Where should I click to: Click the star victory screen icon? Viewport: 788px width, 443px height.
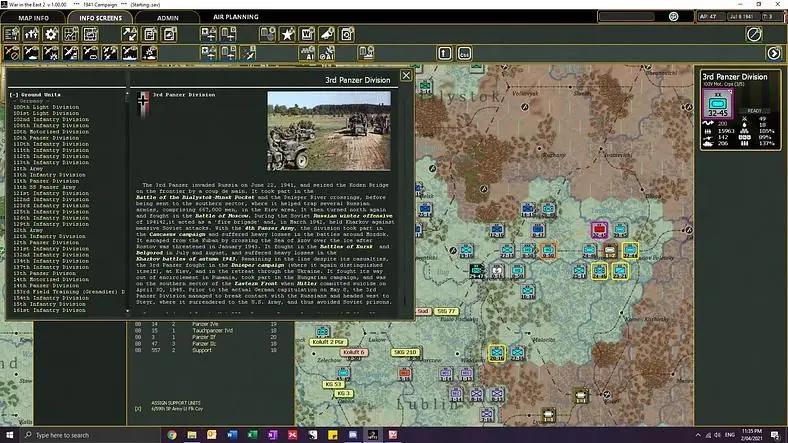pyautogui.click(x=287, y=34)
